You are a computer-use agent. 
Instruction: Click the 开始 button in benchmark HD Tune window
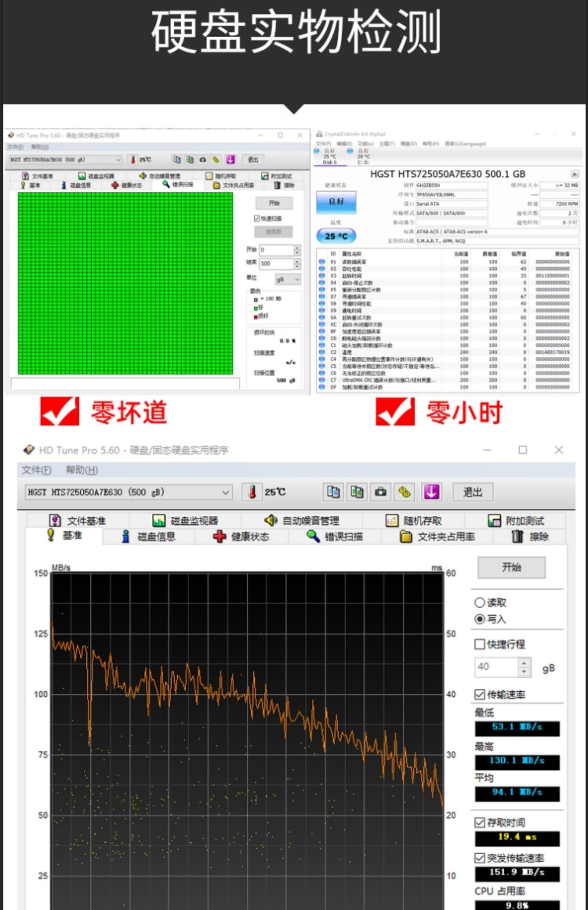point(511,567)
